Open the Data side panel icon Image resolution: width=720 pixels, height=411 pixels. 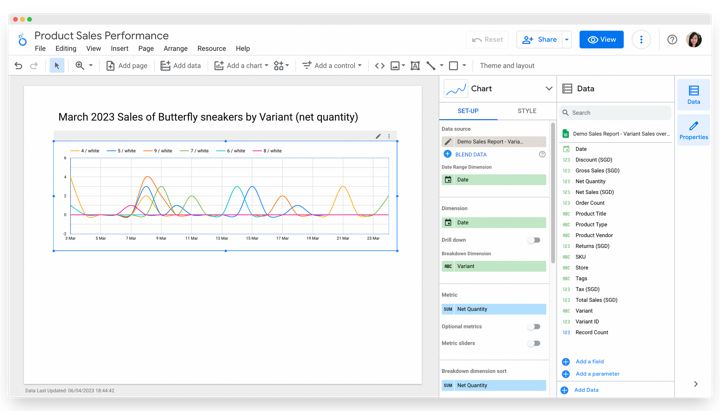tap(694, 94)
